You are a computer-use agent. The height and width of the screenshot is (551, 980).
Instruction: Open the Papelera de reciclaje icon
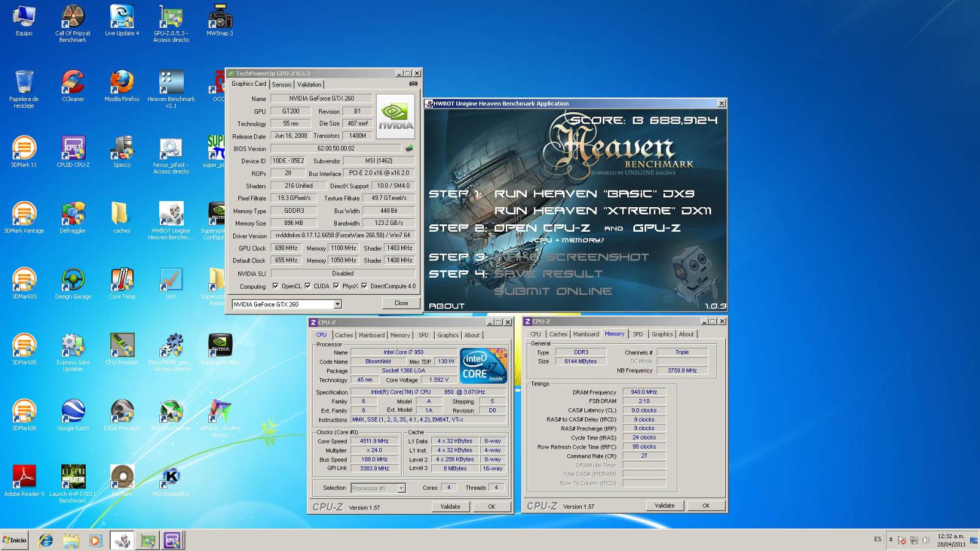24,89
